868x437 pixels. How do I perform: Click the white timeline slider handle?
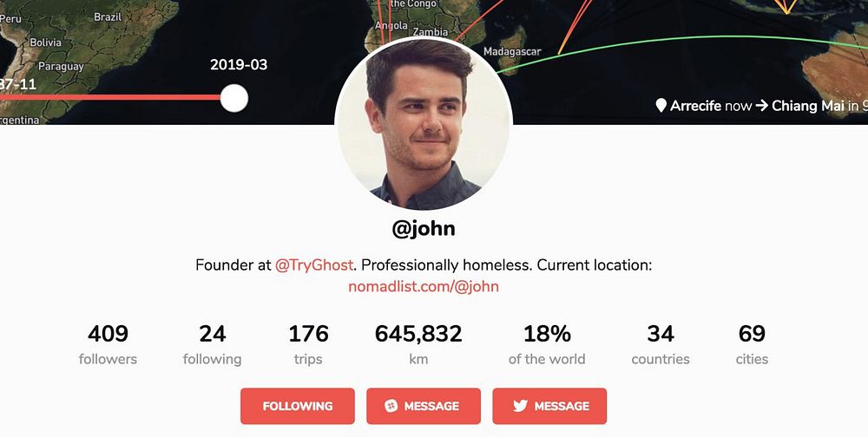[x=234, y=98]
